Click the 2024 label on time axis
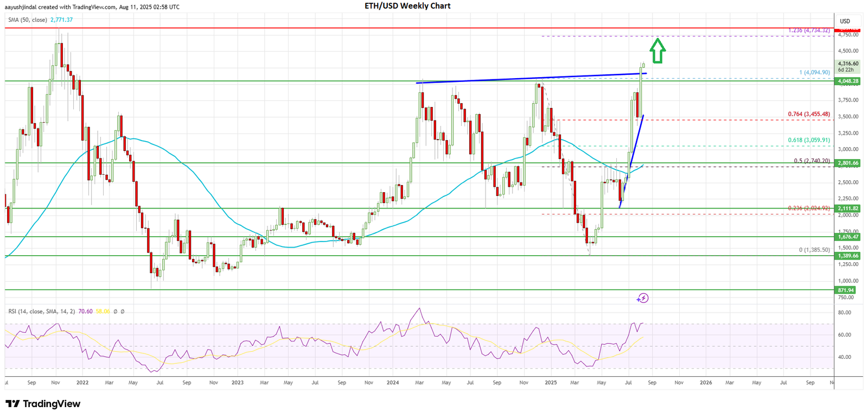 [393, 383]
